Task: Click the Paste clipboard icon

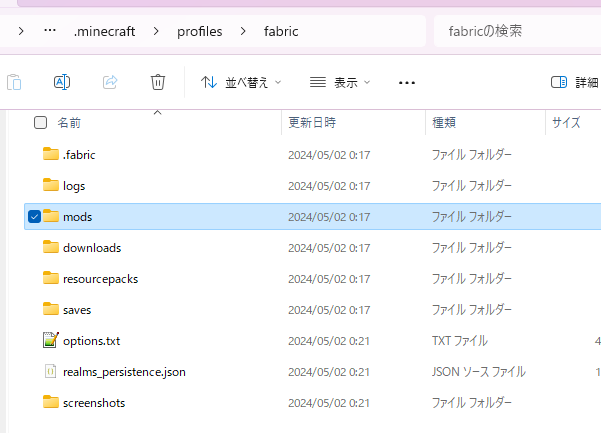Action: coord(14,82)
